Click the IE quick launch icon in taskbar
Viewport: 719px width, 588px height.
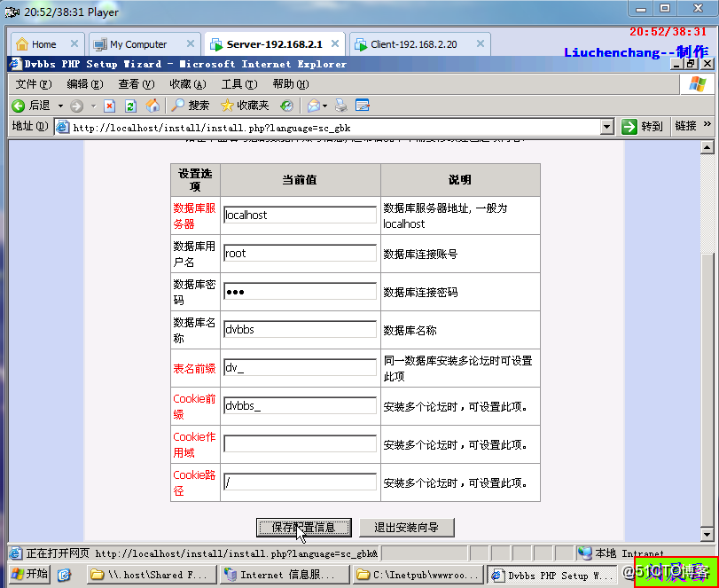coord(64,574)
